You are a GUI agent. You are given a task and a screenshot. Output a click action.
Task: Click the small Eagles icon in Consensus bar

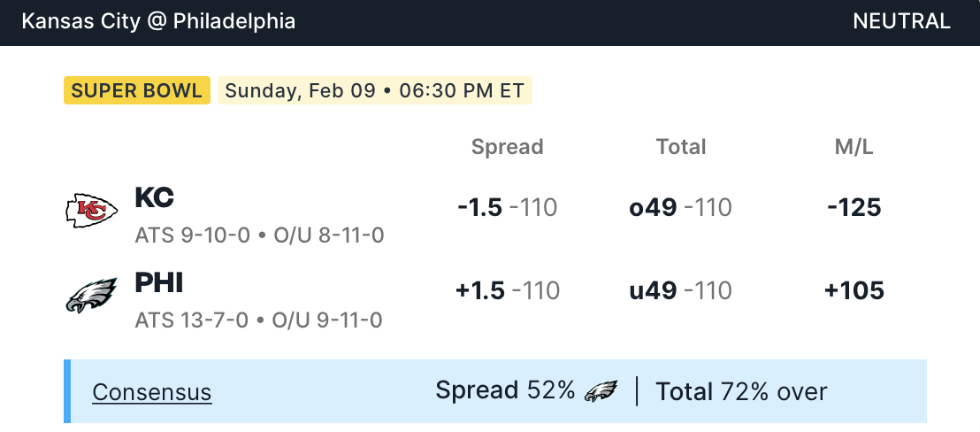601,391
